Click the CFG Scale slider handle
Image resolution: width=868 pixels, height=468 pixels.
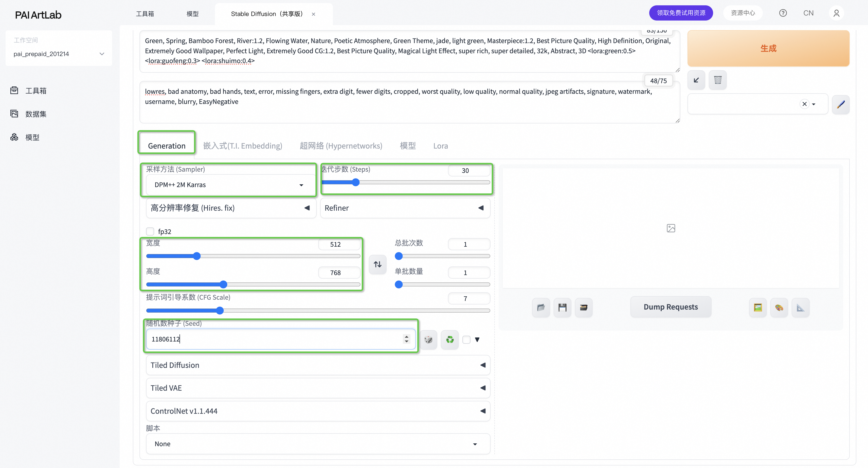click(x=220, y=310)
